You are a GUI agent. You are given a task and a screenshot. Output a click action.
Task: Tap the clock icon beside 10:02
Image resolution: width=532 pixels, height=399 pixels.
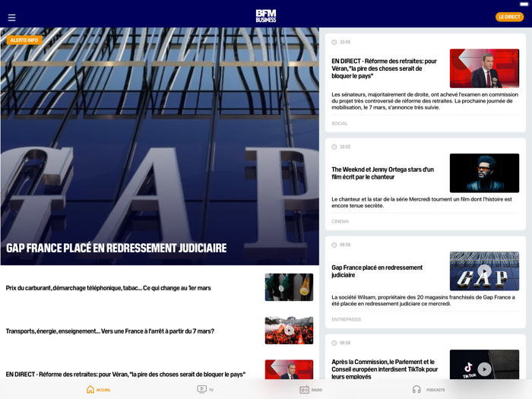[x=334, y=147]
